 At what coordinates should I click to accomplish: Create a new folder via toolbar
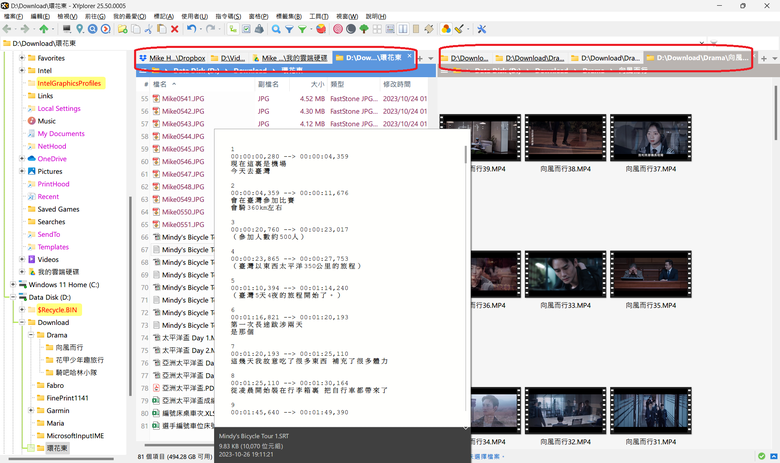tap(122, 29)
